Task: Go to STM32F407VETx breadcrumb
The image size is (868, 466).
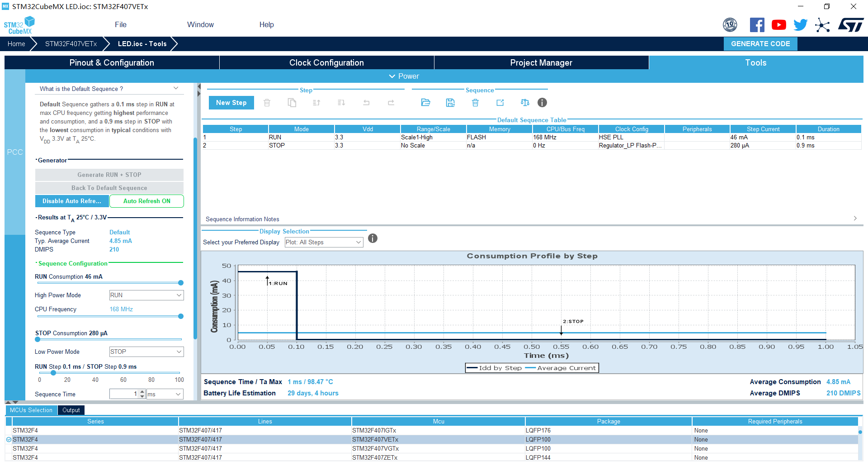Action: (71, 44)
